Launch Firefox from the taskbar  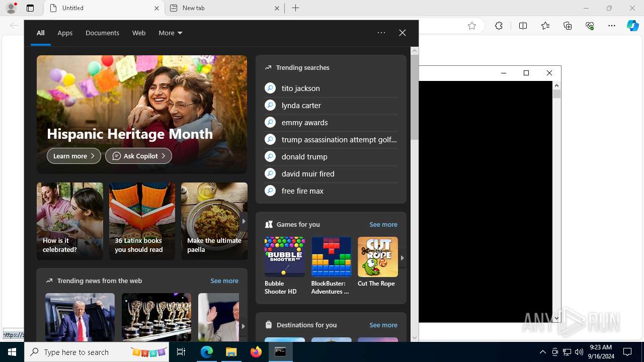[256, 352]
